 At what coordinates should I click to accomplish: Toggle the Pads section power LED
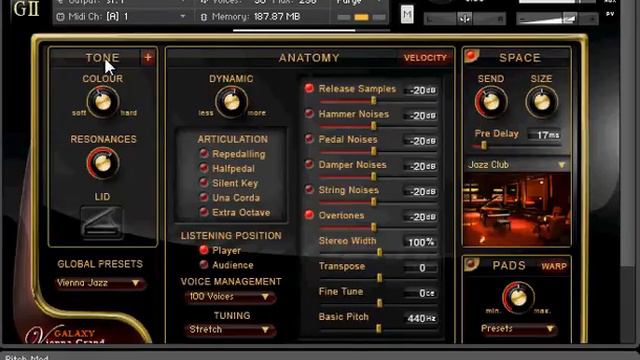pyautogui.click(x=471, y=264)
